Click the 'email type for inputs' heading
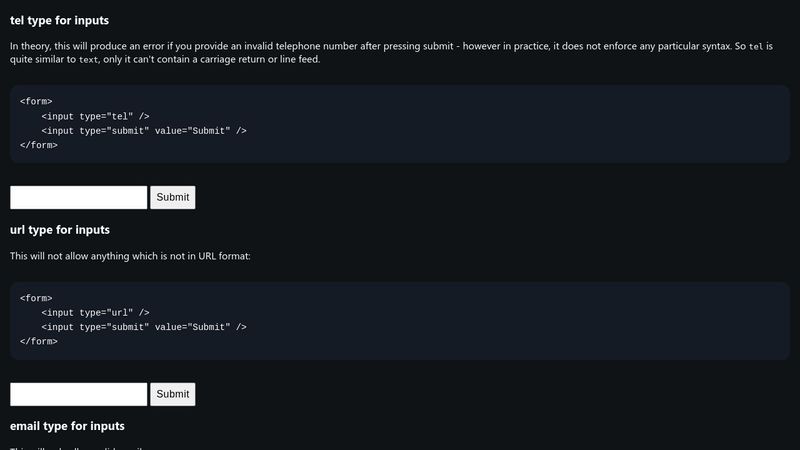Image resolution: width=800 pixels, height=450 pixels. tap(67, 426)
